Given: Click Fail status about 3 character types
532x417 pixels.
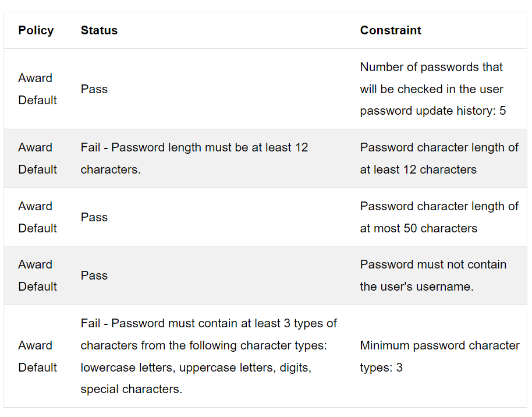Looking at the screenshot, I should click(x=208, y=356).
